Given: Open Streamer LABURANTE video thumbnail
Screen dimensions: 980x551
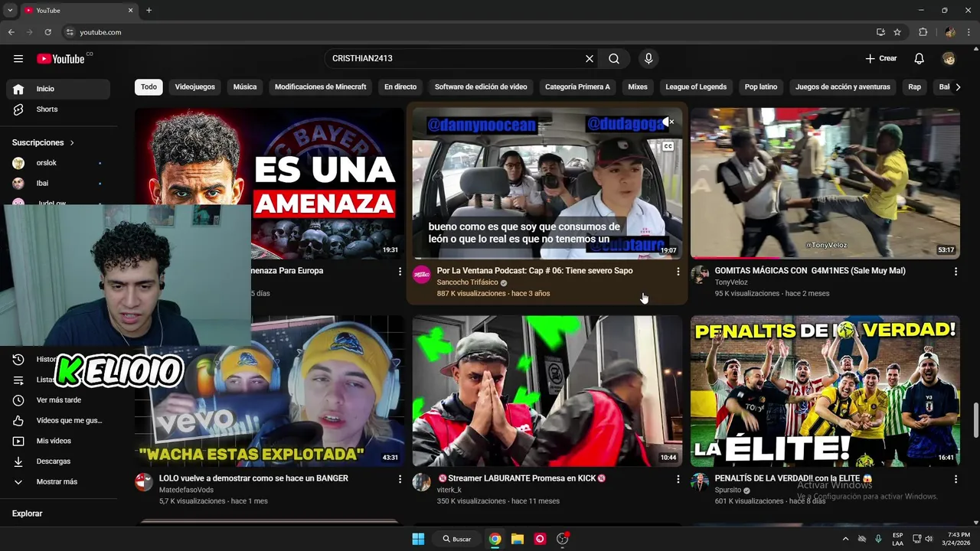Looking at the screenshot, I should [547, 391].
